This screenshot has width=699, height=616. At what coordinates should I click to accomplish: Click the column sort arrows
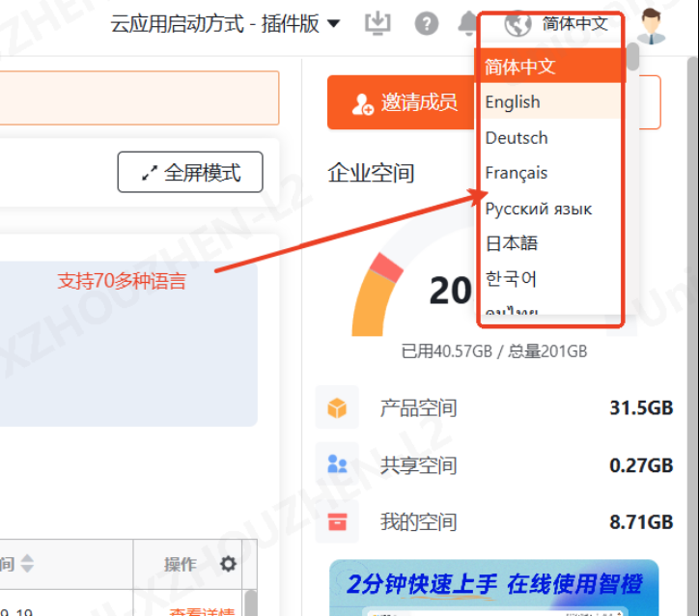click(27, 563)
